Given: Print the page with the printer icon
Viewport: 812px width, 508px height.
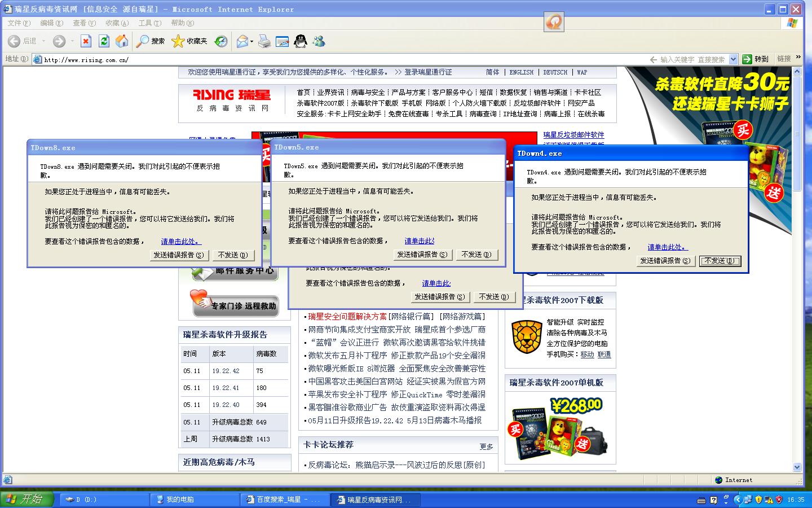Looking at the screenshot, I should click(264, 41).
